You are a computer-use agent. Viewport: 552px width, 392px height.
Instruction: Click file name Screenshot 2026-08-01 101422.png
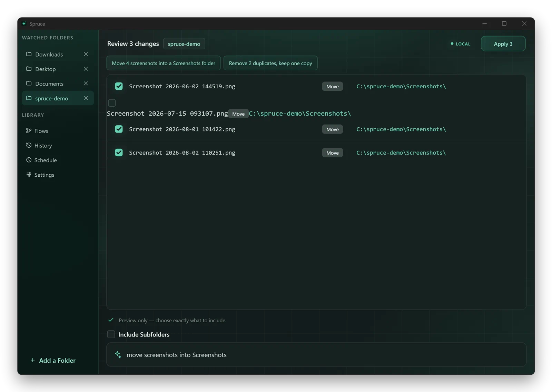click(182, 129)
